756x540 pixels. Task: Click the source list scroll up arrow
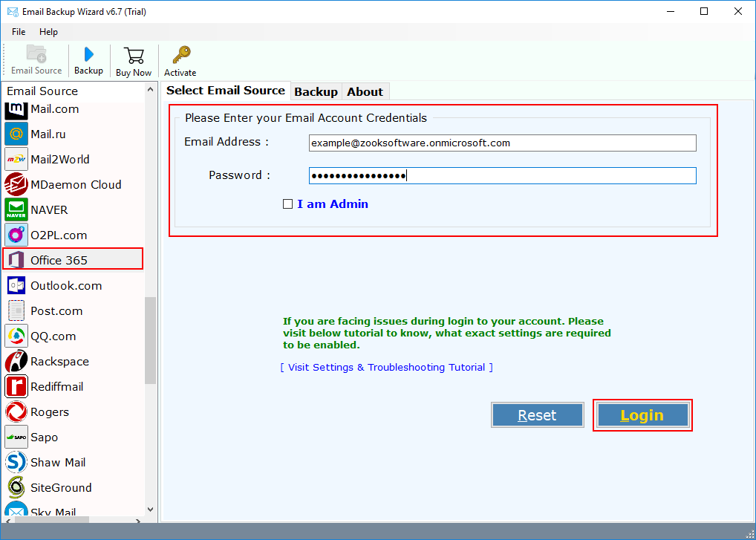pos(151,90)
